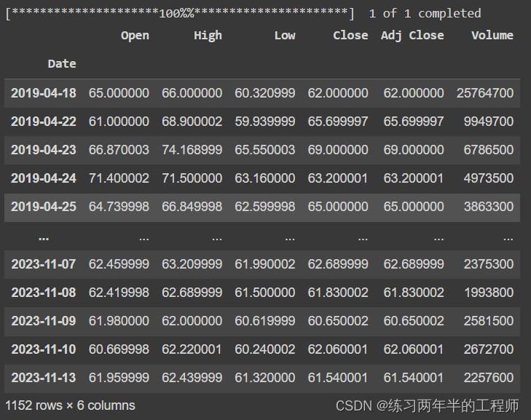Click High value 66.849998
This screenshot has height=420, width=531.
click(x=192, y=207)
